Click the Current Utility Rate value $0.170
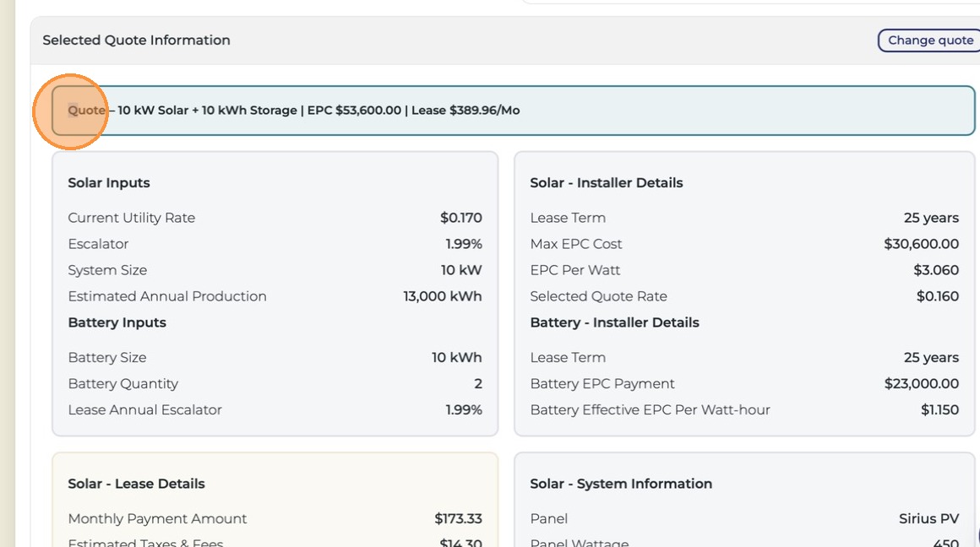 [x=460, y=218]
